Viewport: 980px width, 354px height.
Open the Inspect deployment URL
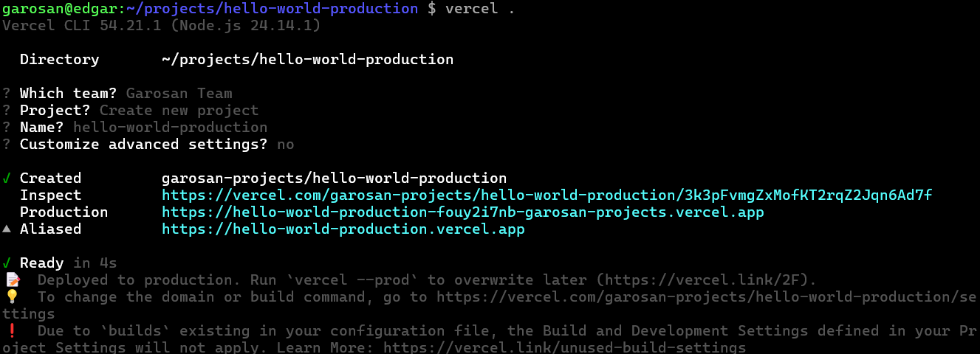(546, 195)
